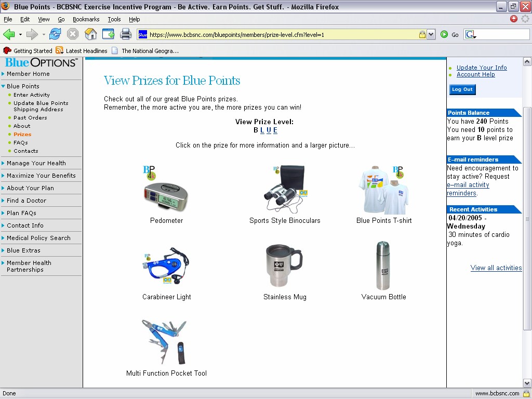Click the Multi Function Pocket Tool image

(164, 342)
